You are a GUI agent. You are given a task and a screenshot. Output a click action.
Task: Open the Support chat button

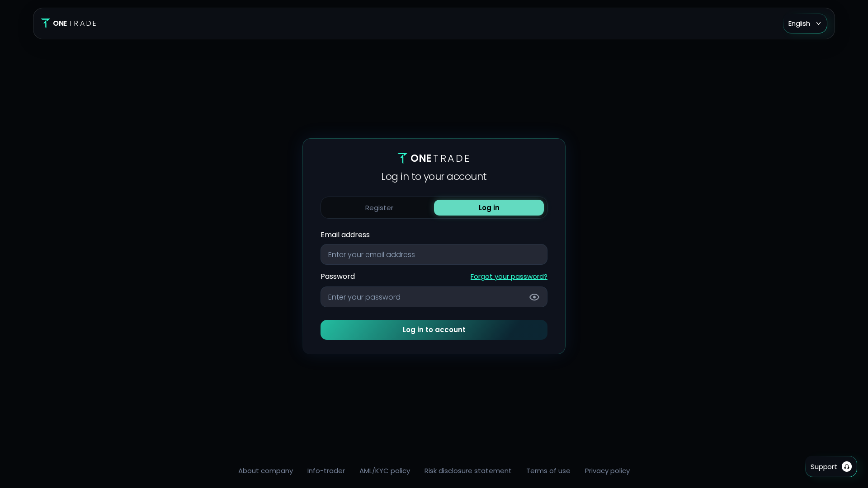[x=830, y=467]
